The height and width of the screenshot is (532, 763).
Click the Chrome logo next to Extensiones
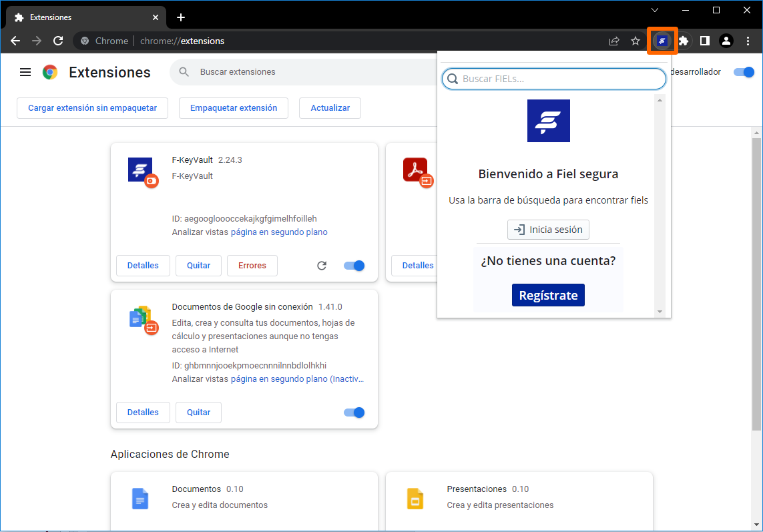point(49,72)
